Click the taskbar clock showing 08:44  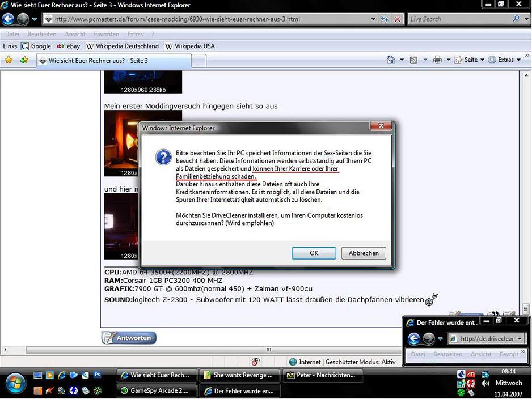pos(508,372)
